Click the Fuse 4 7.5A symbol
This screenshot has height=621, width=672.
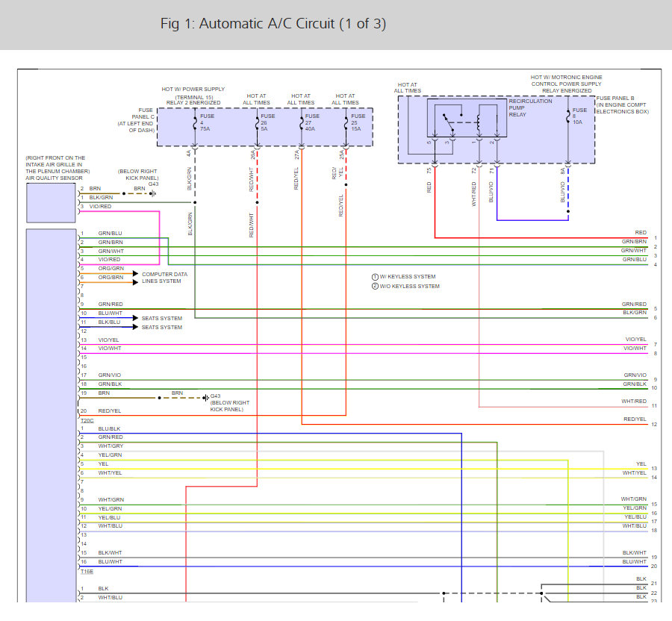(195, 122)
